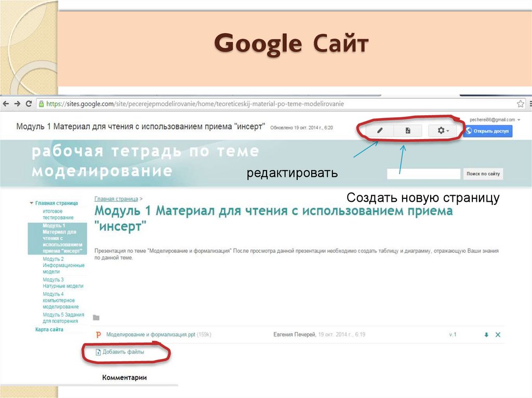Click the PowerPoint file type icon
The image size is (532, 398).
click(98, 335)
